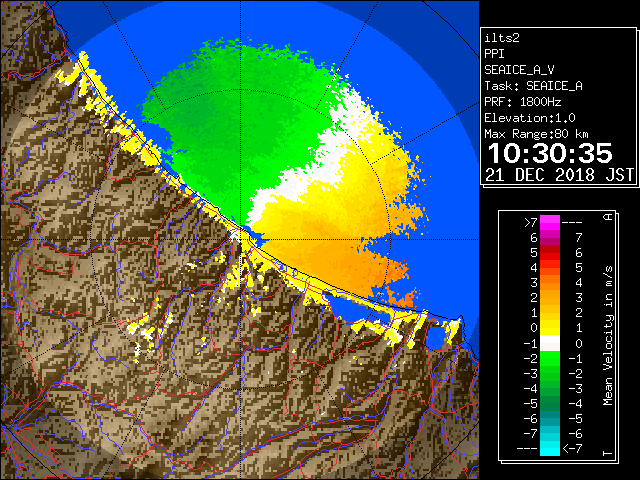640x480 pixels.
Task: Select the '21 DEC 2018 JST' date
Action: click(559, 175)
